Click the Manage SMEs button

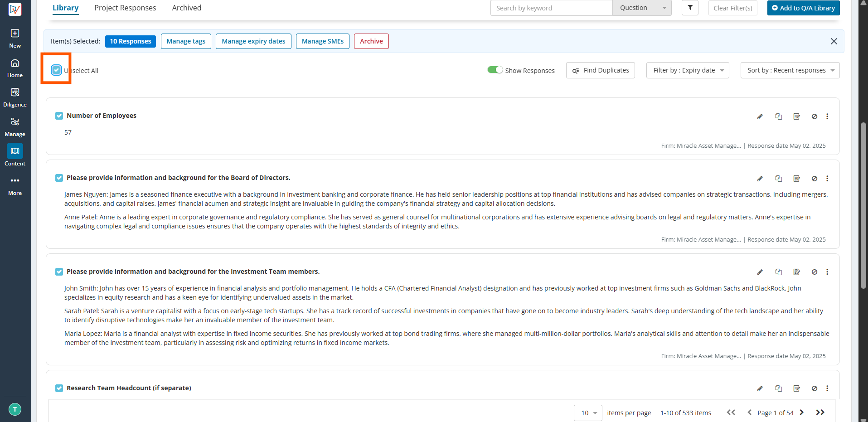[x=323, y=41]
